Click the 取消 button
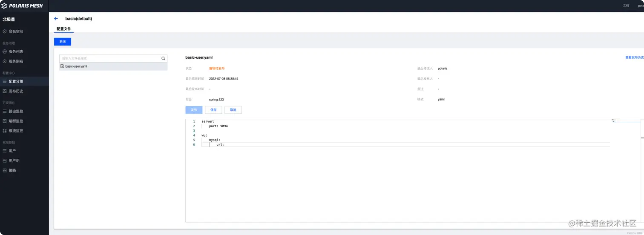 point(233,110)
